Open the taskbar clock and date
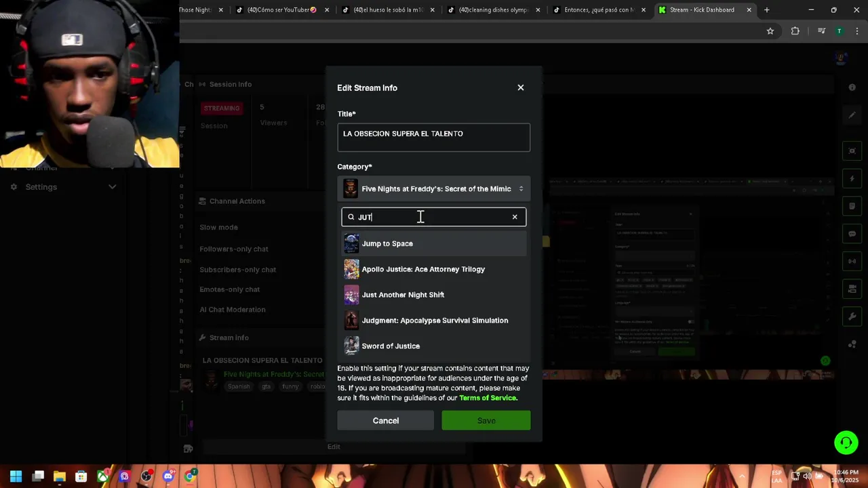 point(846,476)
